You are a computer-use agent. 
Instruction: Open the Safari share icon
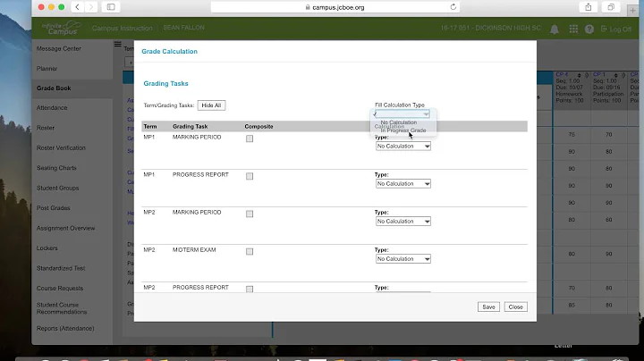[x=589, y=7]
